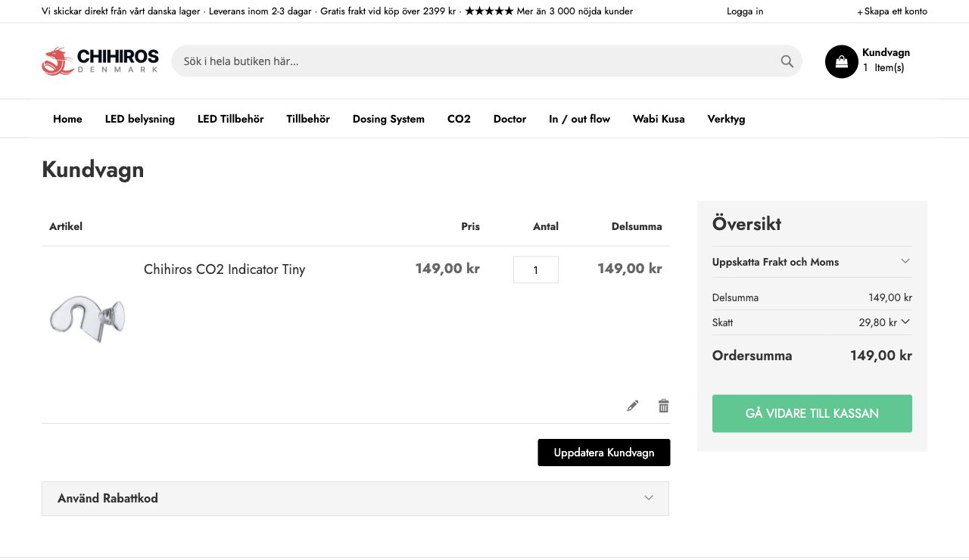Viewport: 969px width, 560px height.
Task: Open the Verktyg menu
Action: (726, 119)
